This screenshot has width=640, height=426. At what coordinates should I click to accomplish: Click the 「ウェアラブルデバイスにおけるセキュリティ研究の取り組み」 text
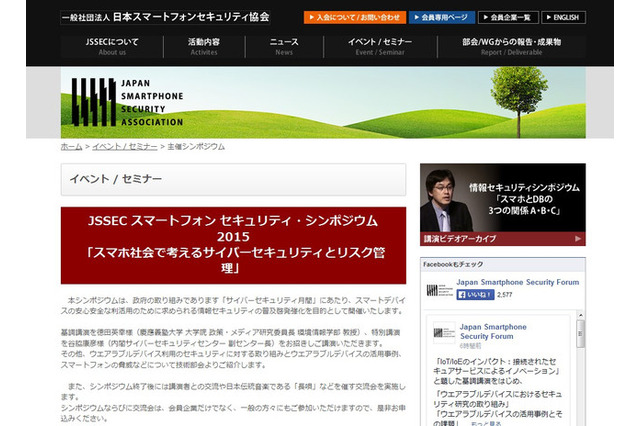(x=497, y=399)
